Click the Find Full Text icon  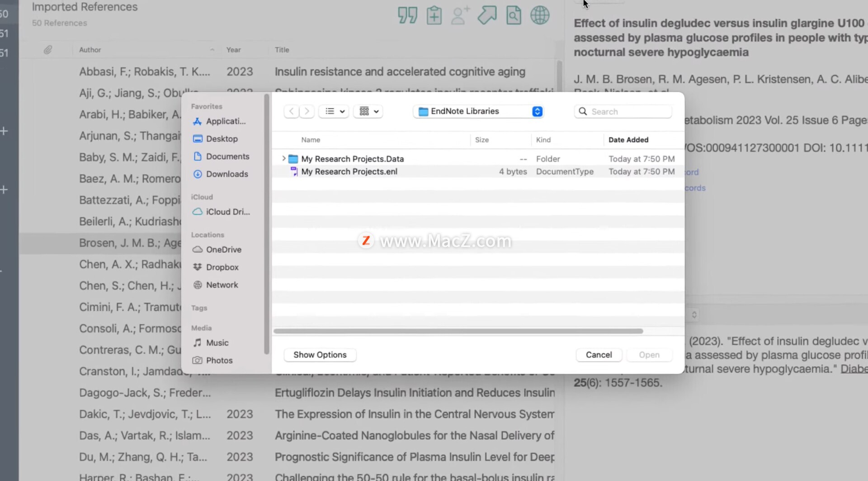pyautogui.click(x=514, y=15)
